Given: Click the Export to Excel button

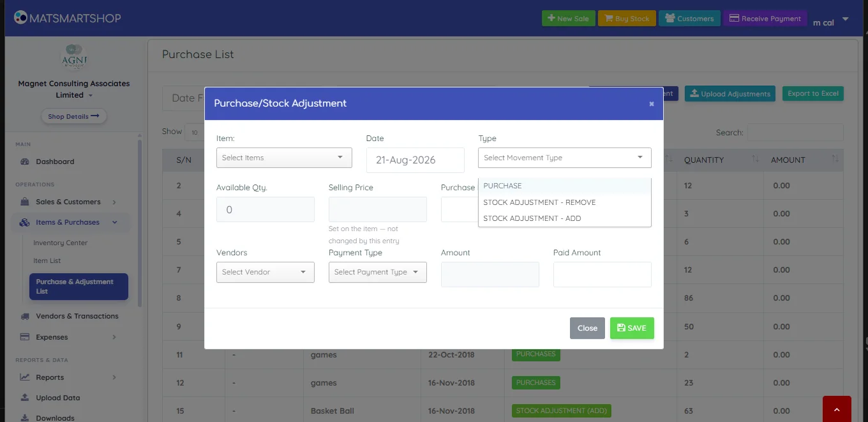Looking at the screenshot, I should point(813,94).
